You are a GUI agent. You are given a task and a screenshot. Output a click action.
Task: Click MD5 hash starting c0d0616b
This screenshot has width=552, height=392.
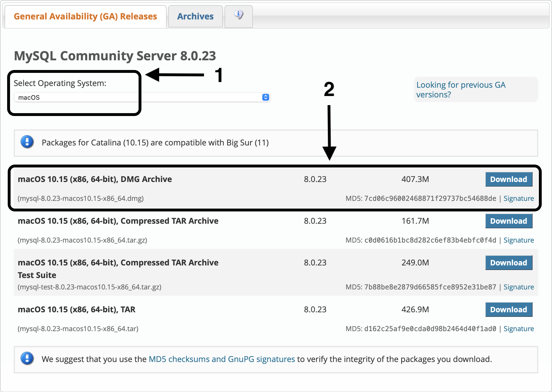tap(430, 240)
